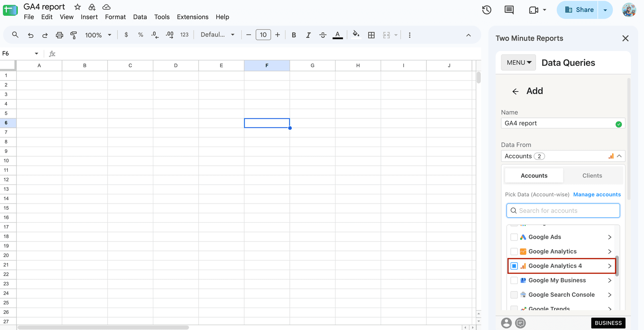Switch to the Clients tab
Viewport: 644px width, 330px height.
pos(592,176)
